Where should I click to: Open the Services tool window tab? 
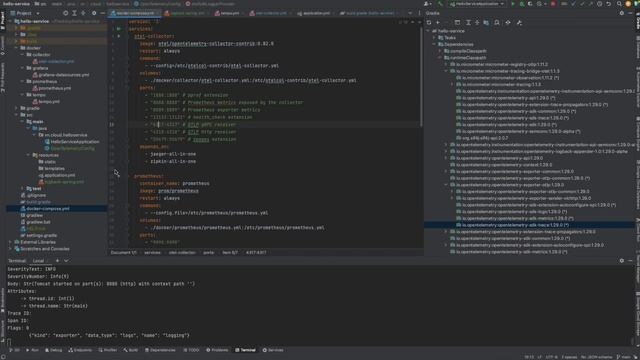click(x=273, y=350)
